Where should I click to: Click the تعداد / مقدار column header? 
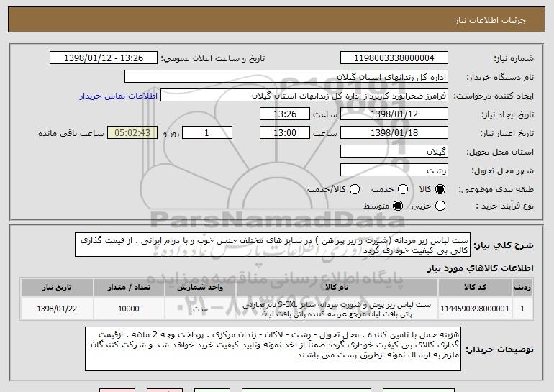129,288
